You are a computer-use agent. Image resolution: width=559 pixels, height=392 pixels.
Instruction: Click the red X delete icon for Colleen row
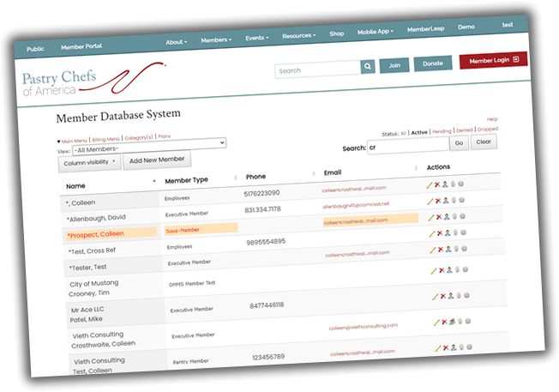tap(437, 184)
